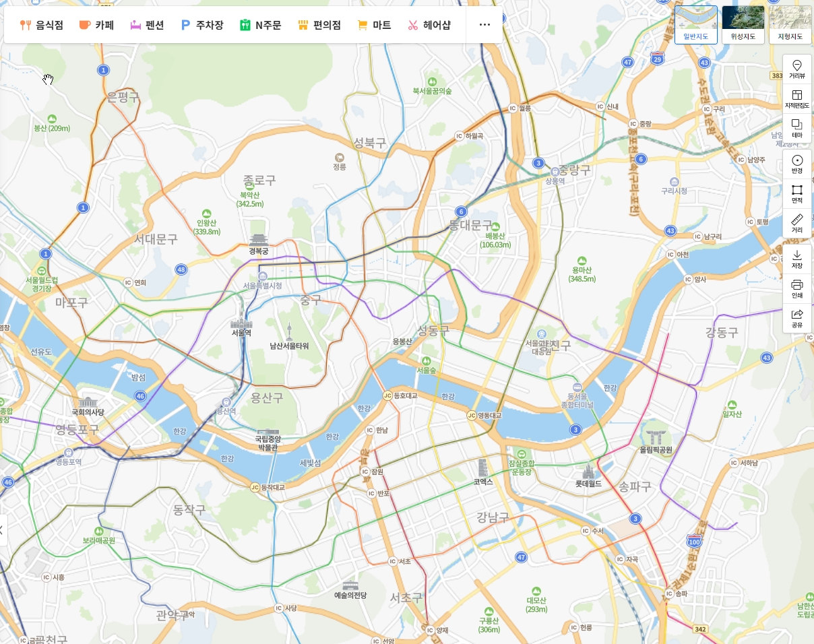Select the 인왕산 mountain marker
Image resolution: width=814 pixels, height=644 pixels.
tap(207, 214)
